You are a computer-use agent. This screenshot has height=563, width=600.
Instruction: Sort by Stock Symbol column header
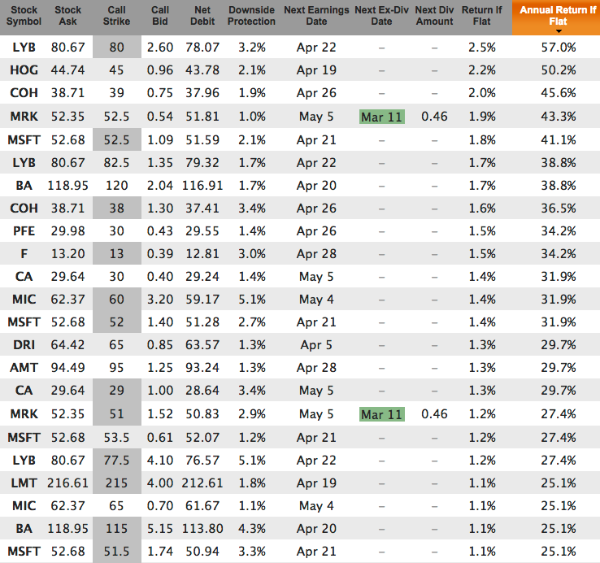click(24, 15)
